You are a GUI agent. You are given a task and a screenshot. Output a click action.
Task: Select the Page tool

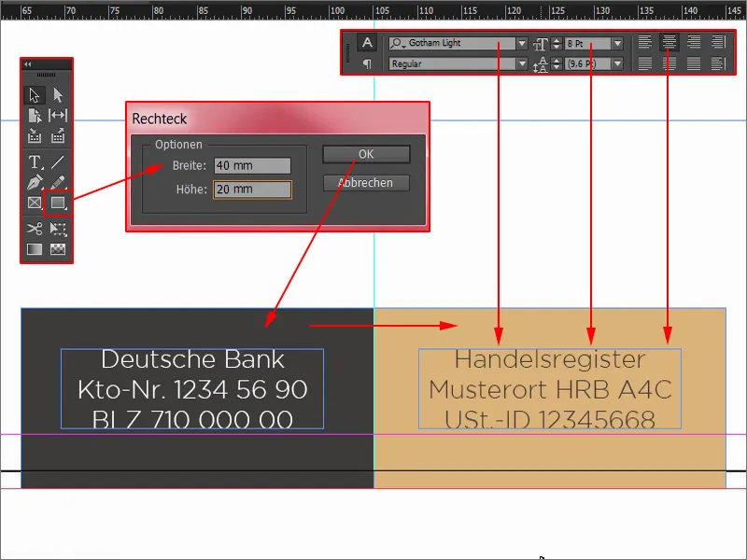tap(35, 115)
